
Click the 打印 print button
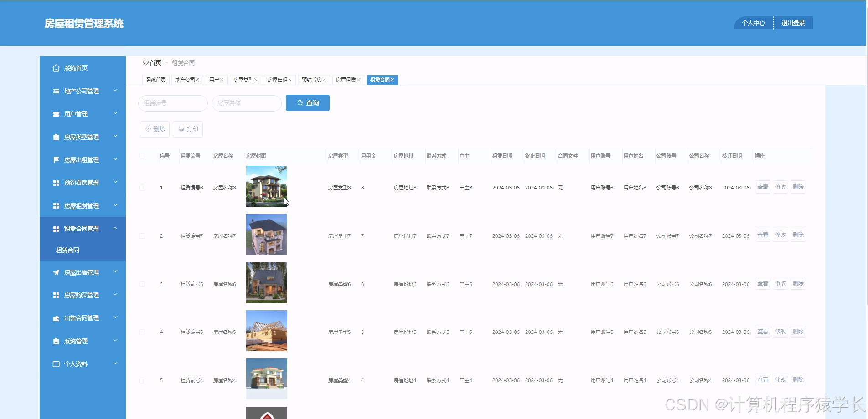[x=188, y=129]
